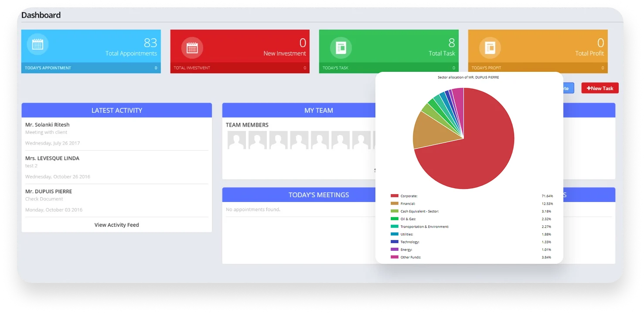Click the document icon on Total Task card
644x313 pixels.
(341, 48)
